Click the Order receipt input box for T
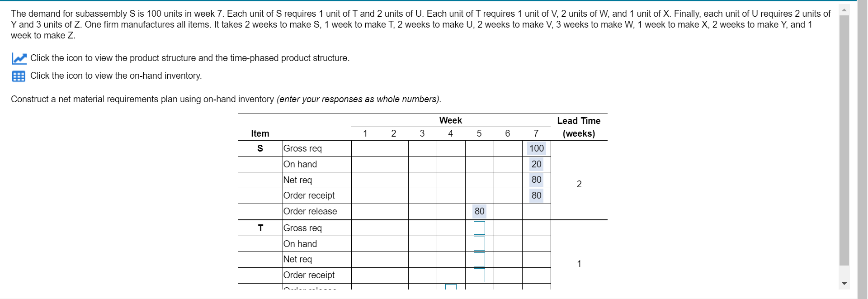The image size is (868, 299). (480, 275)
